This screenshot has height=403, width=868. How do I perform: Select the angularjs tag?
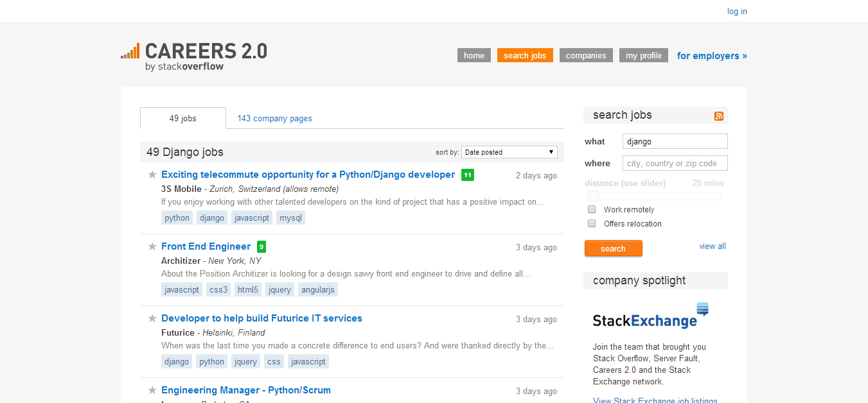(318, 290)
